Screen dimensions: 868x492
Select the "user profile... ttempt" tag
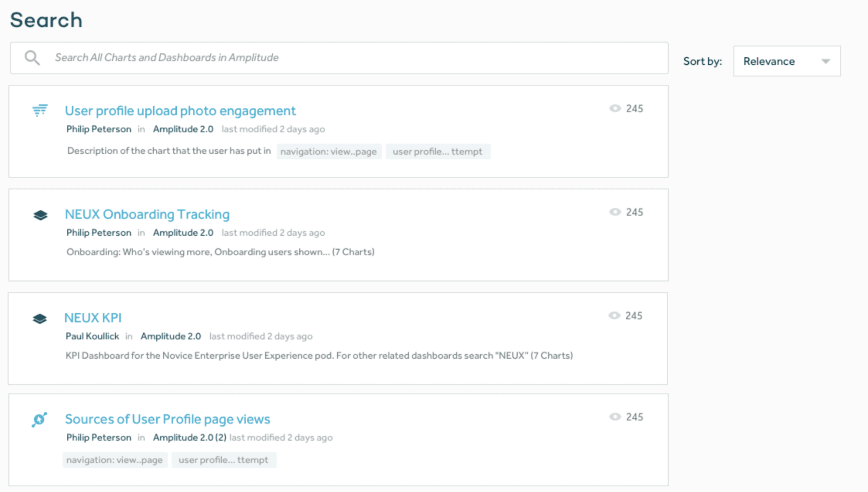[x=438, y=151]
